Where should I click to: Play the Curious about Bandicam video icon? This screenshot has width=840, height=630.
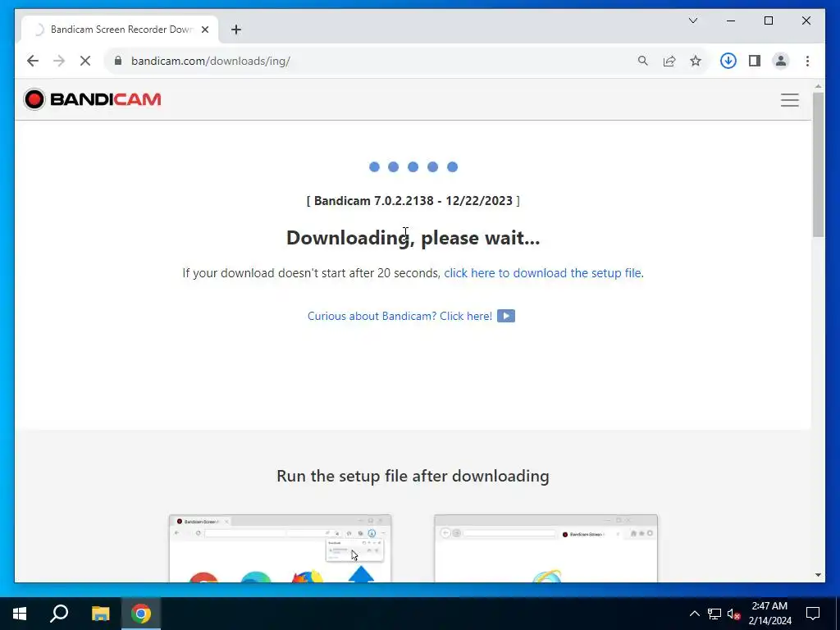(505, 316)
